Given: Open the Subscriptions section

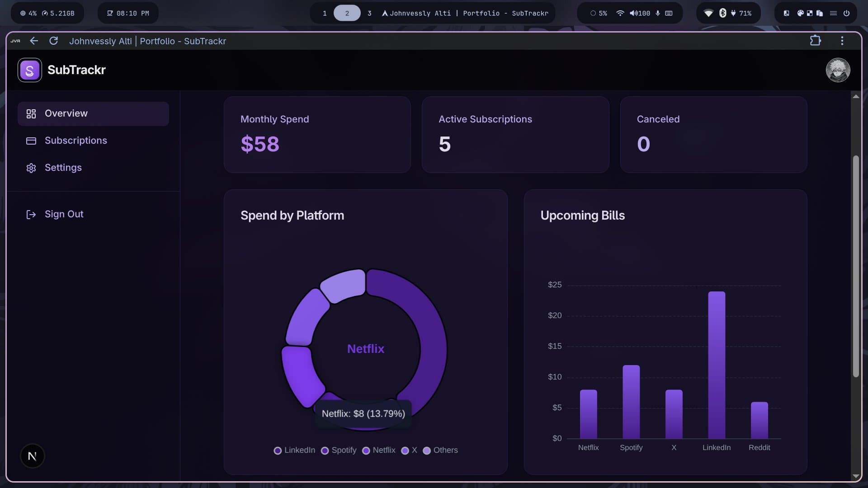Looking at the screenshot, I should pyautogui.click(x=75, y=141).
